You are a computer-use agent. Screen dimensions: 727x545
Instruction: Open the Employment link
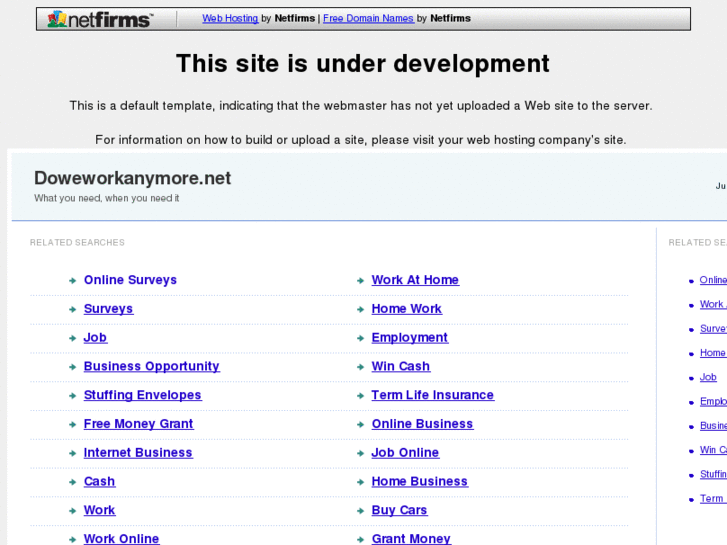[410, 338]
